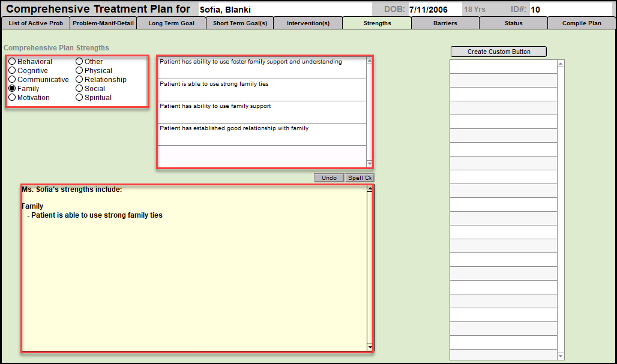Open the Barriers tab

point(445,23)
